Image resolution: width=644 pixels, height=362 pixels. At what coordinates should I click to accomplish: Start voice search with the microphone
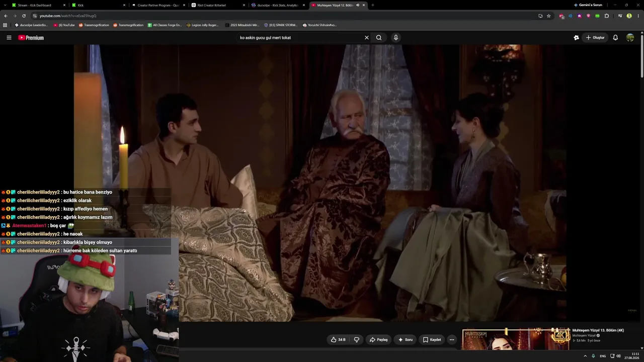(x=396, y=38)
